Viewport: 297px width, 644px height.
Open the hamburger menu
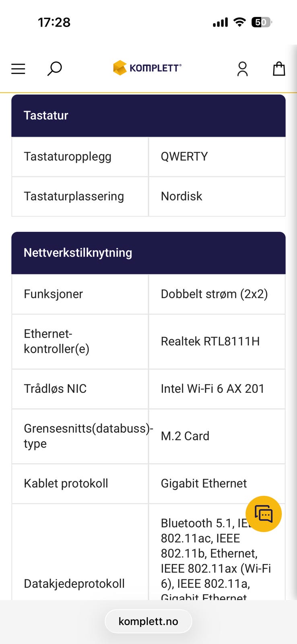coord(18,69)
